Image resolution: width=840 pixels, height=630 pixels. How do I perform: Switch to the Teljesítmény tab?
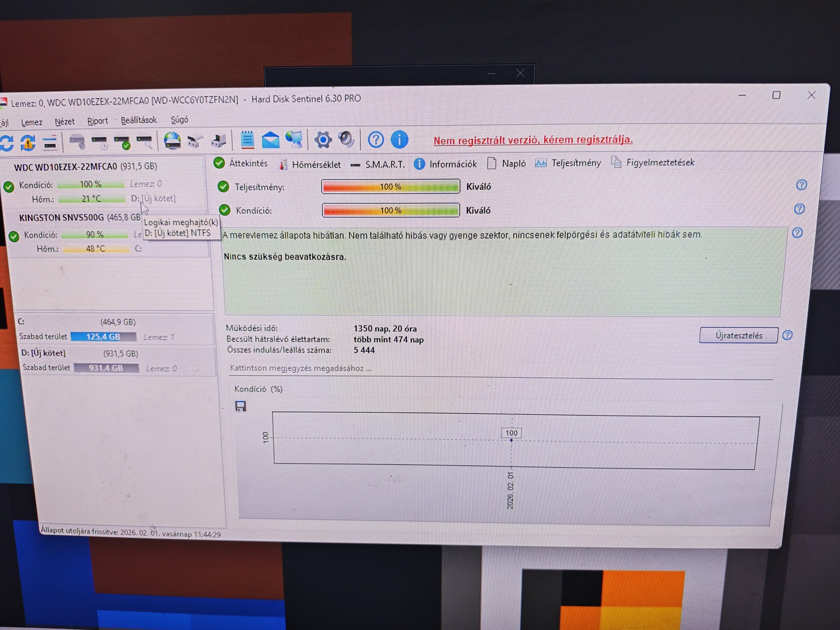[x=568, y=163]
